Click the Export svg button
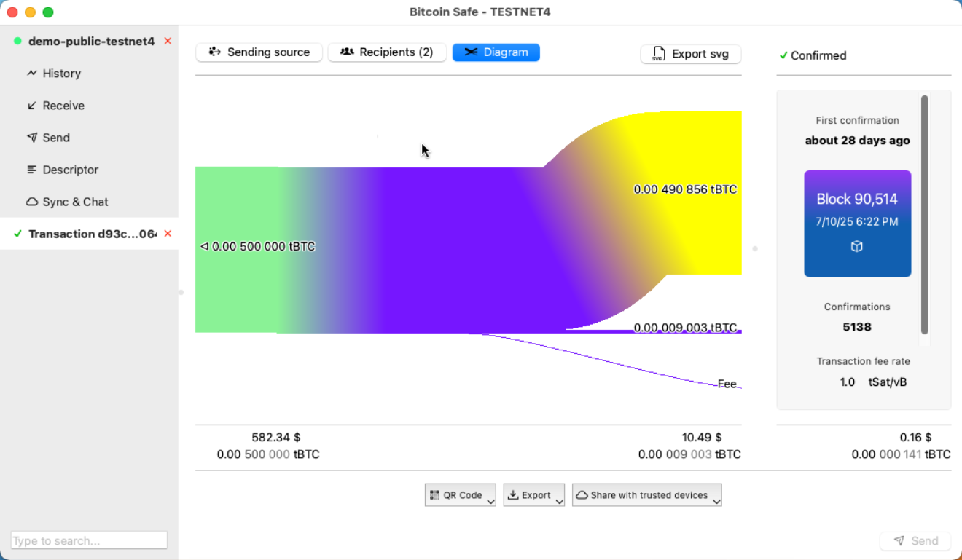This screenshot has height=560, width=962. (x=690, y=54)
